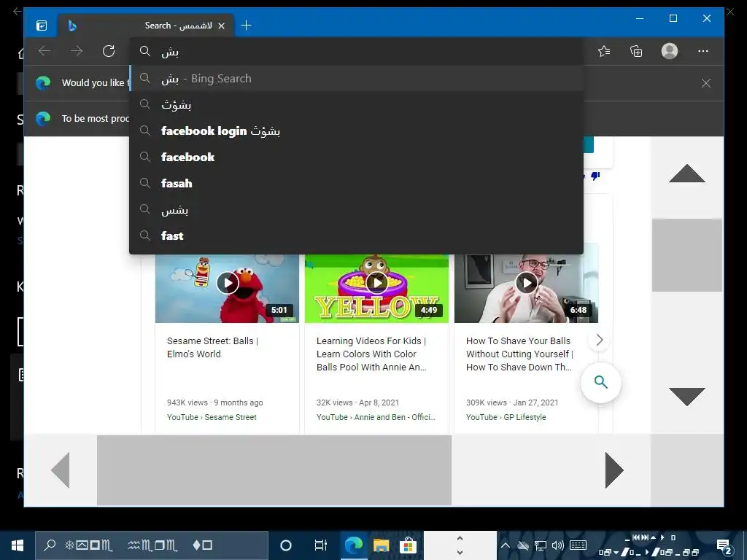Click the vertical scroll up arrow
Viewport: 747px width, 560px height.
coord(687,174)
